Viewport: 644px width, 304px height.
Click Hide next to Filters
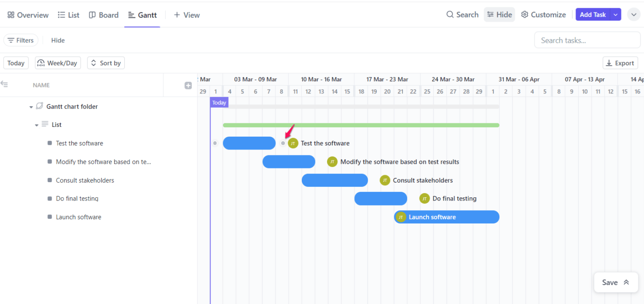point(58,40)
